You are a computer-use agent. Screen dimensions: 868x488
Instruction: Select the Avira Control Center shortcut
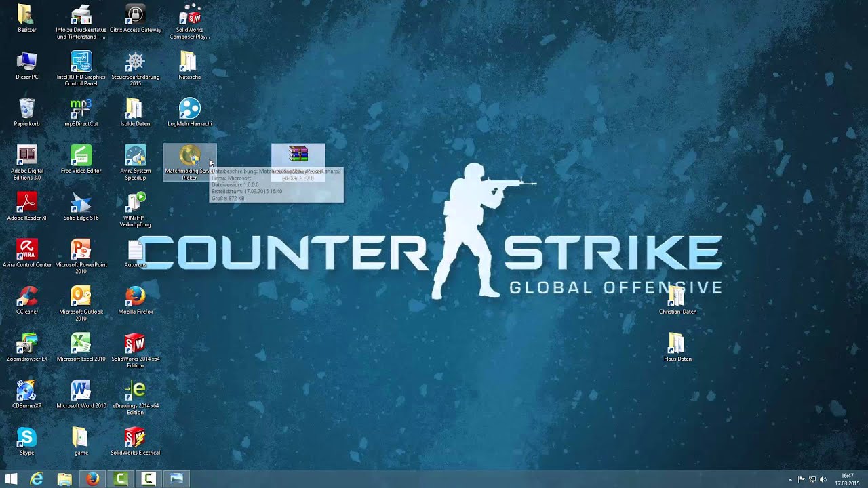click(27, 253)
